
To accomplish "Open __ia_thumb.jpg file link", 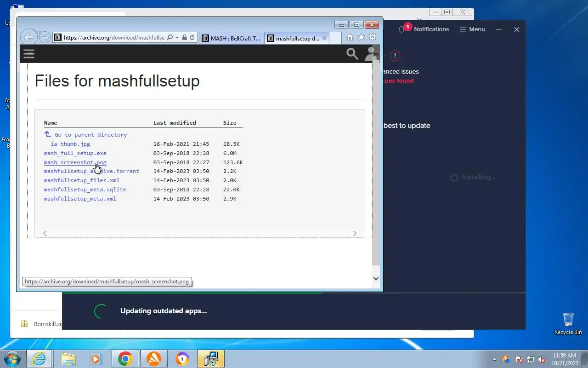I will 67,144.
